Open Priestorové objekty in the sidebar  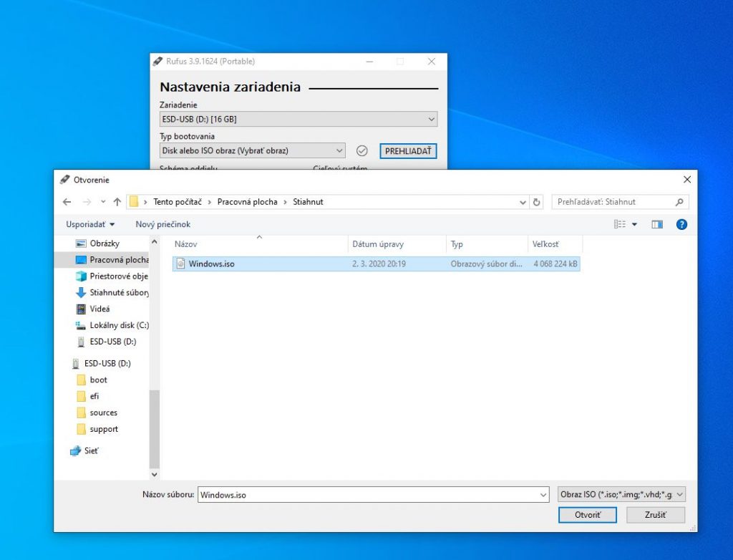[112, 276]
